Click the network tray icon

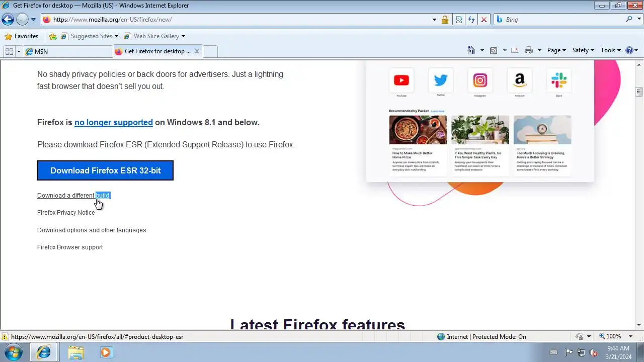[581, 352]
